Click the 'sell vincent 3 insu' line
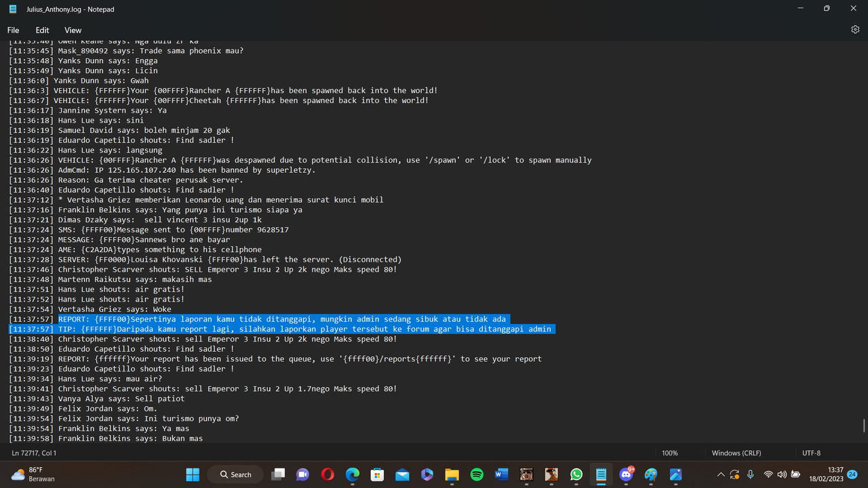Image resolution: width=868 pixels, height=488 pixels. click(135, 220)
